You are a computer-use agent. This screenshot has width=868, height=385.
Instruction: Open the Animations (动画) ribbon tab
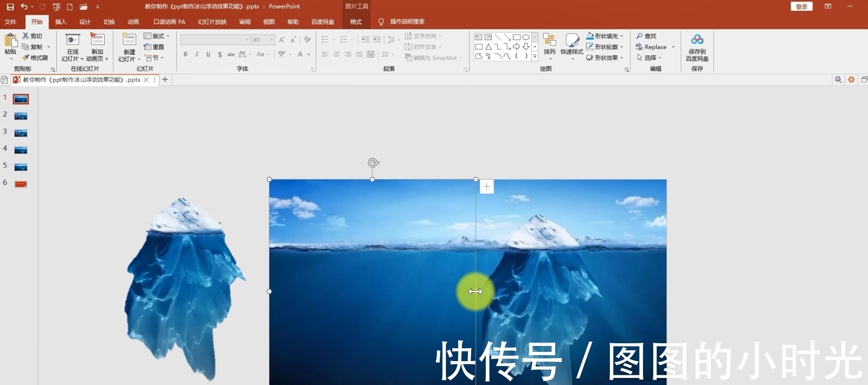click(x=133, y=22)
